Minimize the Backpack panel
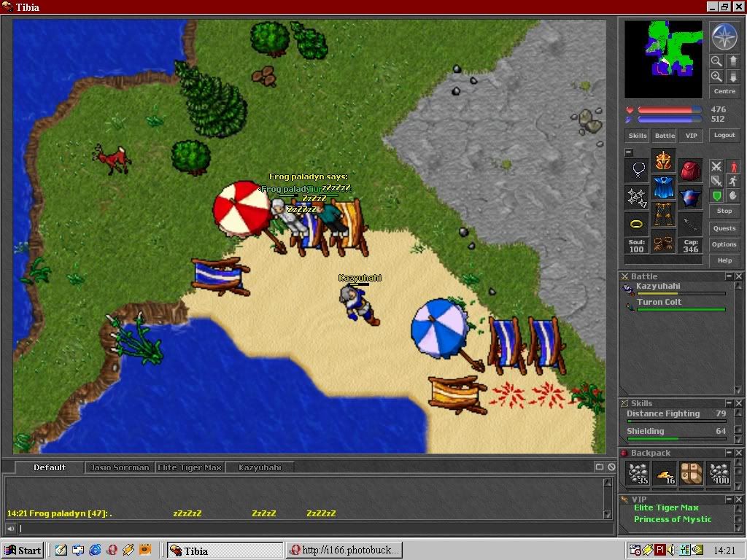 click(729, 453)
